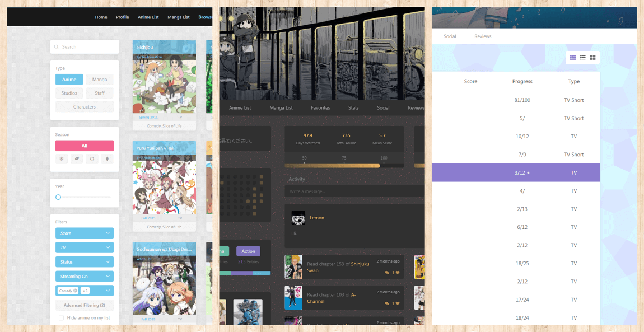Open the Streaming On filter dropdown
This screenshot has height=332, width=644.
point(85,276)
